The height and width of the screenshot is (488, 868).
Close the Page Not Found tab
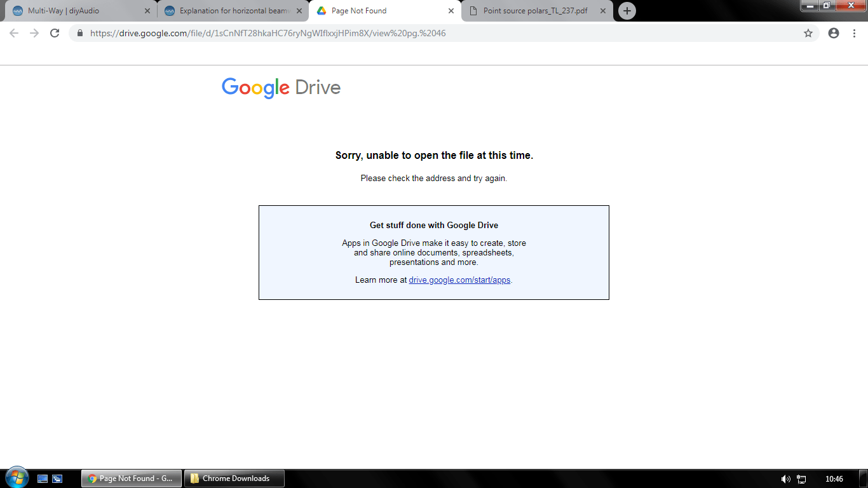451,11
